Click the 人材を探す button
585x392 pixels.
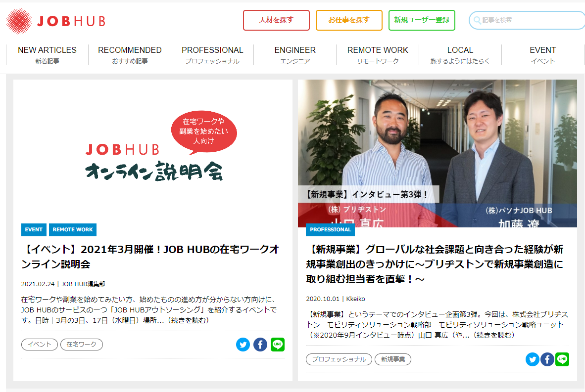[x=277, y=20]
